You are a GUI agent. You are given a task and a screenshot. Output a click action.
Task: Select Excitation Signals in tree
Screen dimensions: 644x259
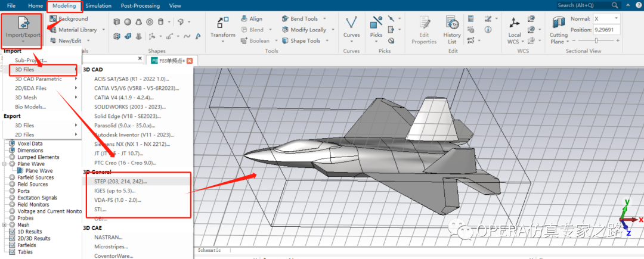coord(37,198)
